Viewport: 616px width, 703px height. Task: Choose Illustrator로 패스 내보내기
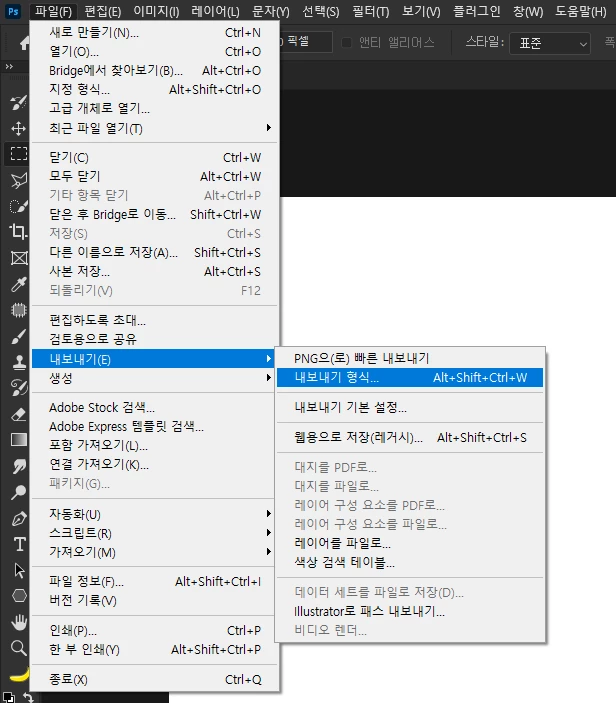pos(410,611)
